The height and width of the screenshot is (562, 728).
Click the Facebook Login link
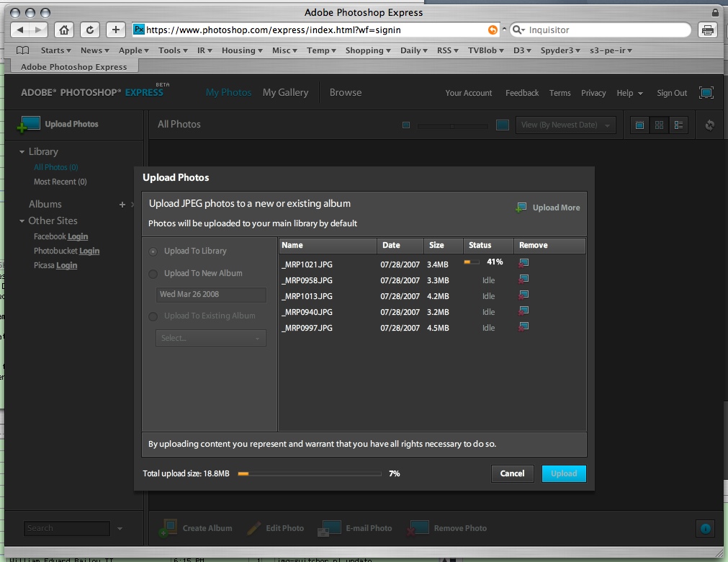78,236
